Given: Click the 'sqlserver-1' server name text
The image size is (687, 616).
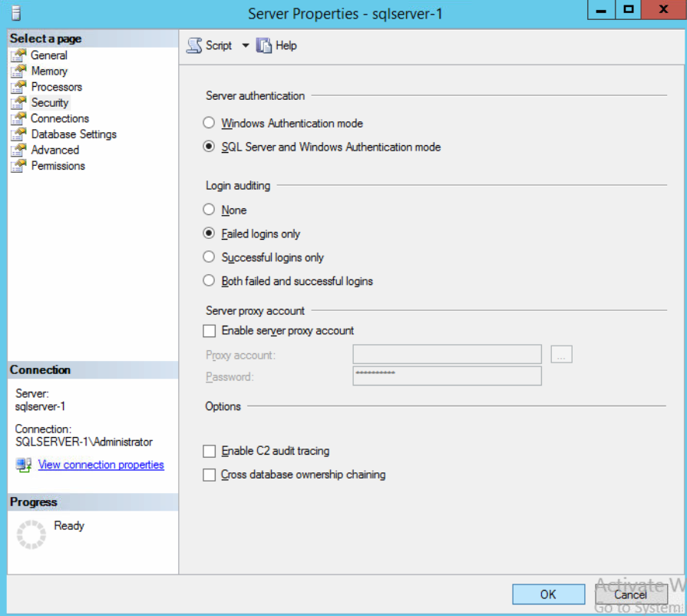Looking at the screenshot, I should 41,407.
